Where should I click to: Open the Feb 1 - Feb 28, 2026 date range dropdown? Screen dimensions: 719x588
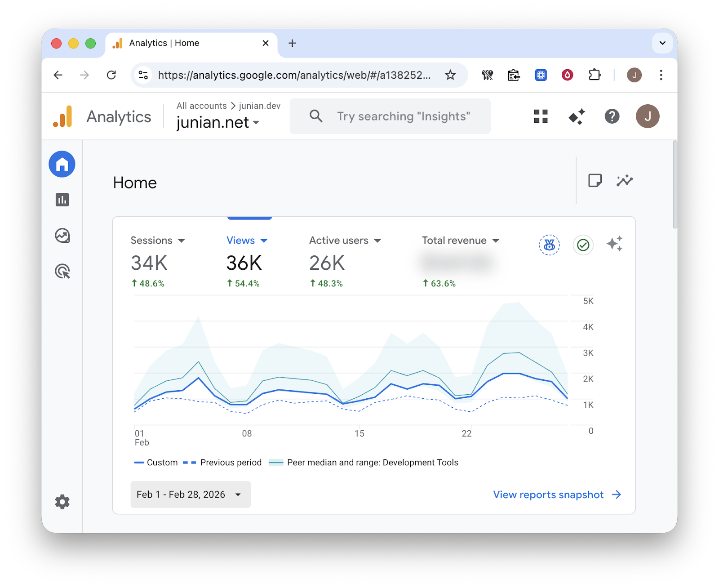(191, 494)
